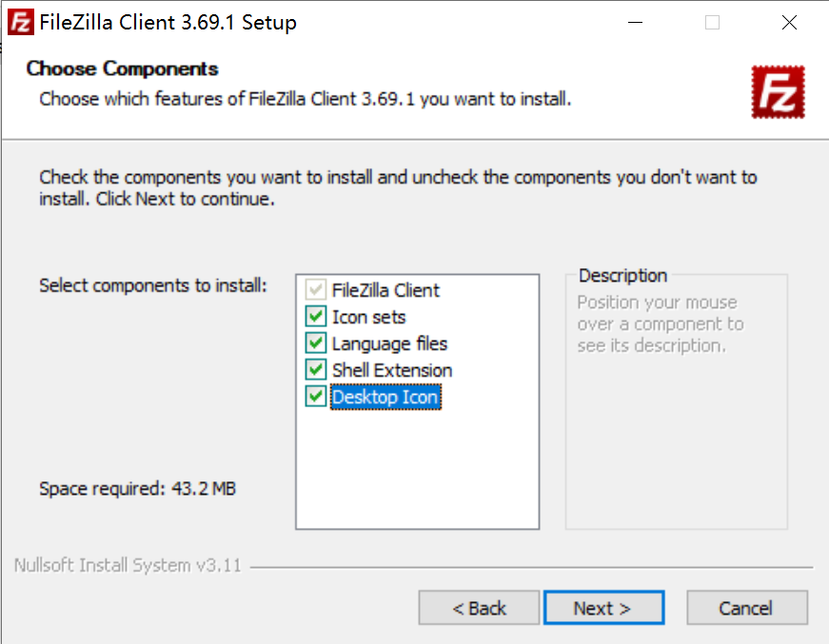The height and width of the screenshot is (644, 829).
Task: Click the greyed FileZilla Client checkbox
Action: tap(315, 290)
